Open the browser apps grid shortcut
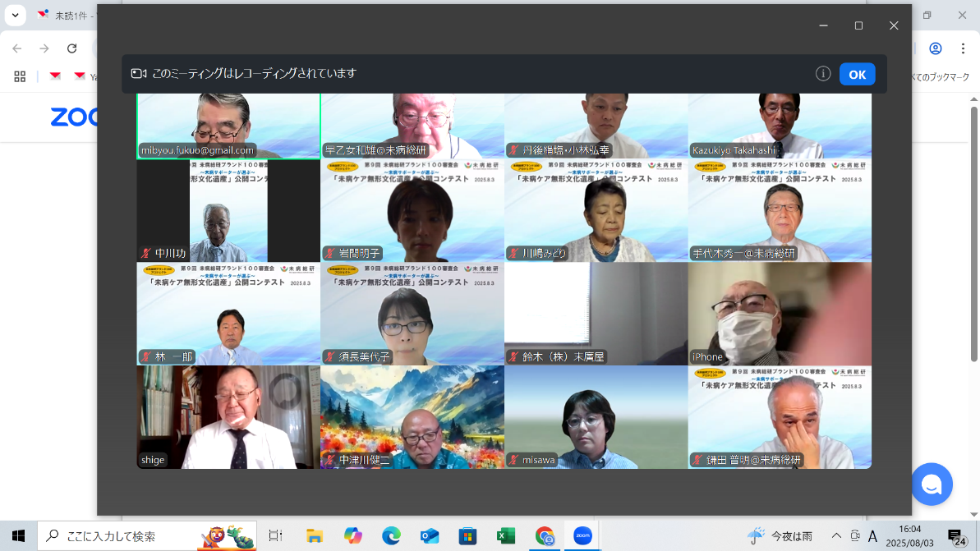980x551 pixels. click(x=20, y=76)
